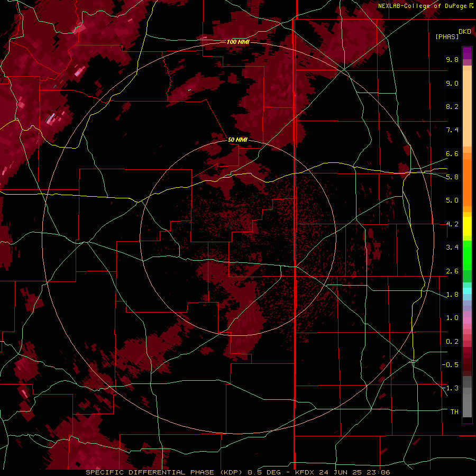Click the 5.0 color scale value

[x=452, y=200]
